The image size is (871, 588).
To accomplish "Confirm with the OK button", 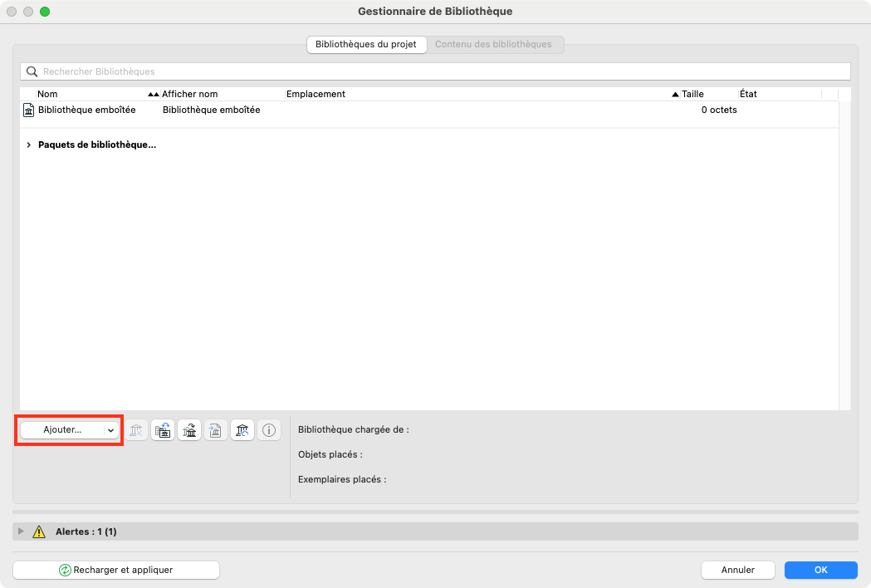I will [820, 571].
